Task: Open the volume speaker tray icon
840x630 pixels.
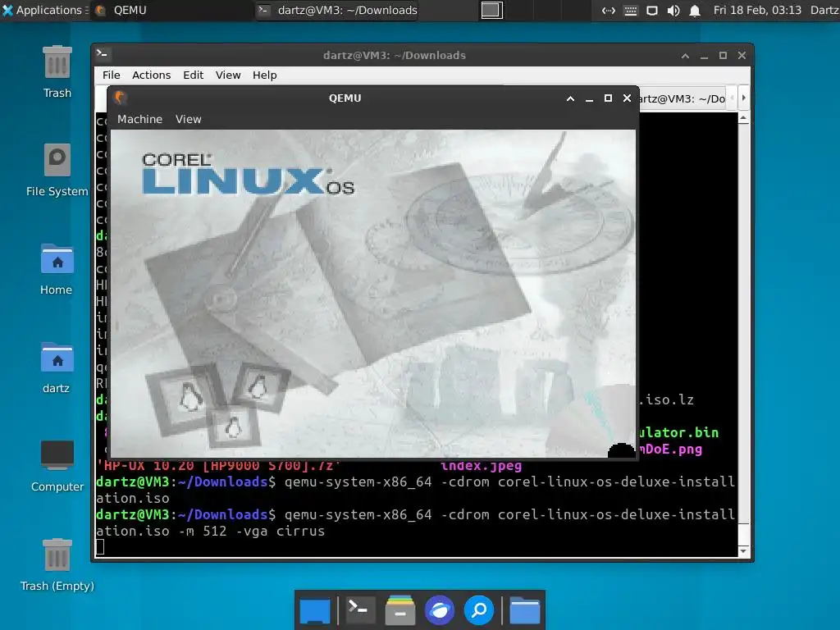Action: 673,10
